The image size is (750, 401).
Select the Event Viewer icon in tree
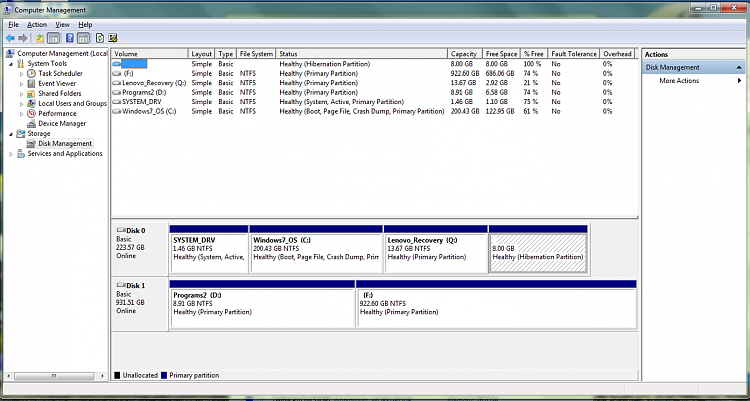(x=32, y=83)
